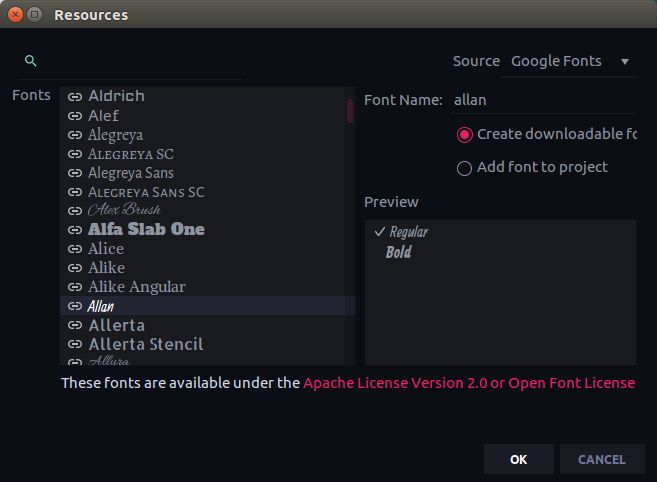Click the link icon by Alegreya Sans SC
Screen dimensions: 657x482
tap(75, 192)
